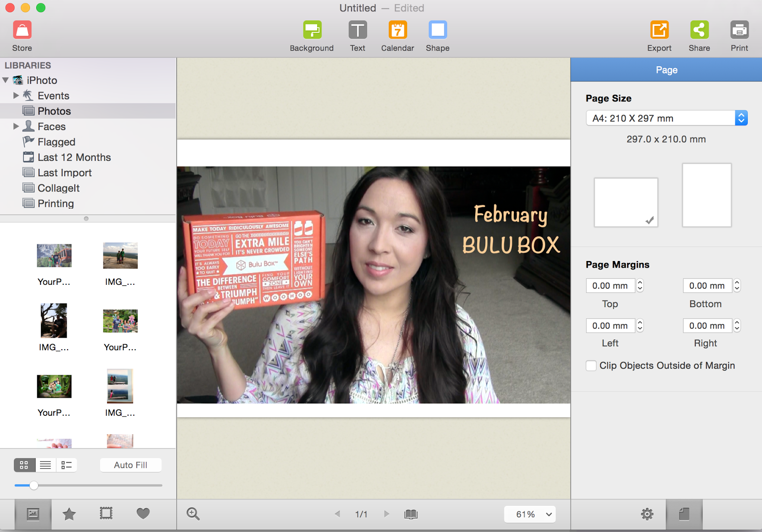Click the Top margin stepper
762x532 pixels.
click(640, 285)
